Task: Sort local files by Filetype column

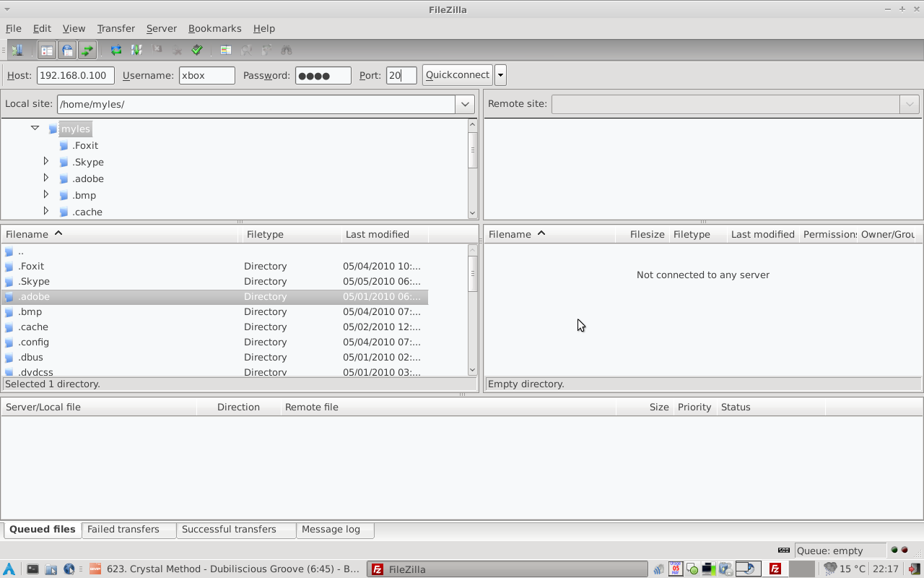Action: 290,234
